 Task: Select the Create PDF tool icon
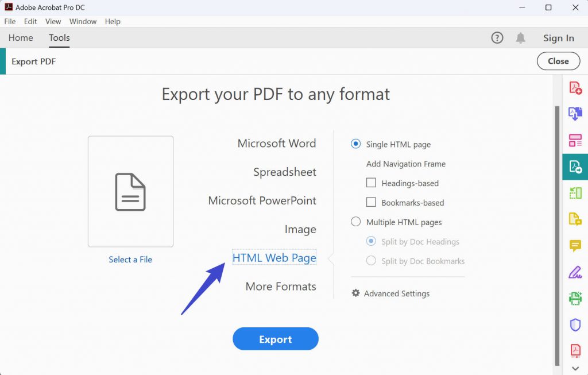pos(575,87)
